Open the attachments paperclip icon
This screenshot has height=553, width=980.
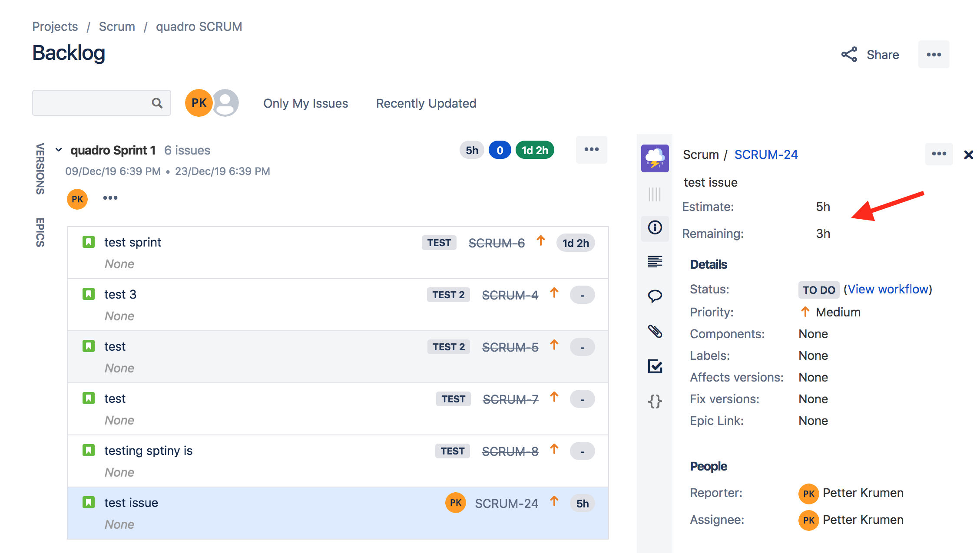coord(655,332)
